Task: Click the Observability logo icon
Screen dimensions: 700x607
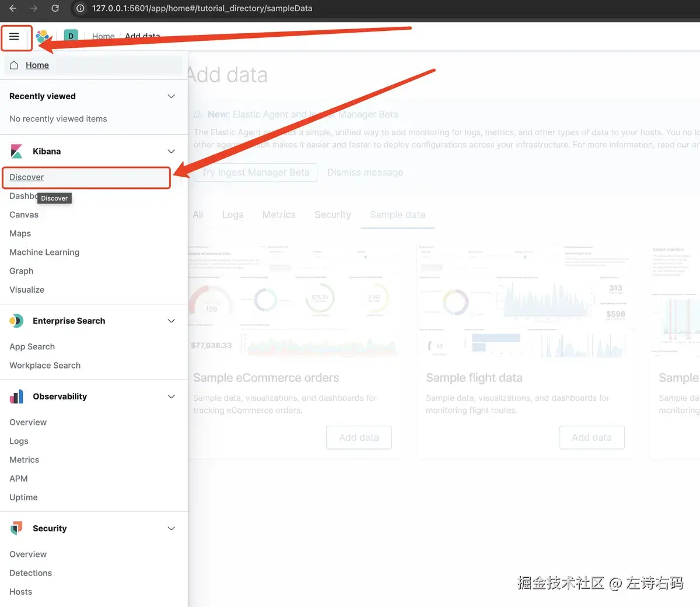Action: coord(16,397)
